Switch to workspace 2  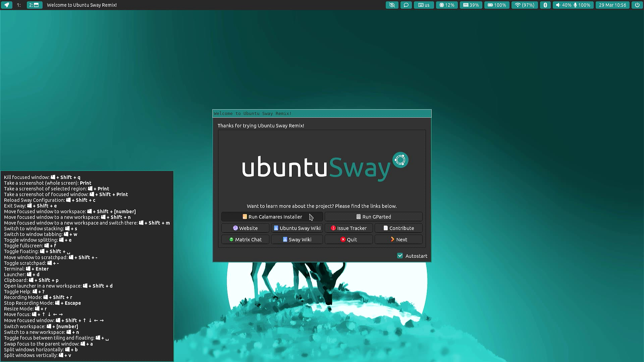(34, 5)
